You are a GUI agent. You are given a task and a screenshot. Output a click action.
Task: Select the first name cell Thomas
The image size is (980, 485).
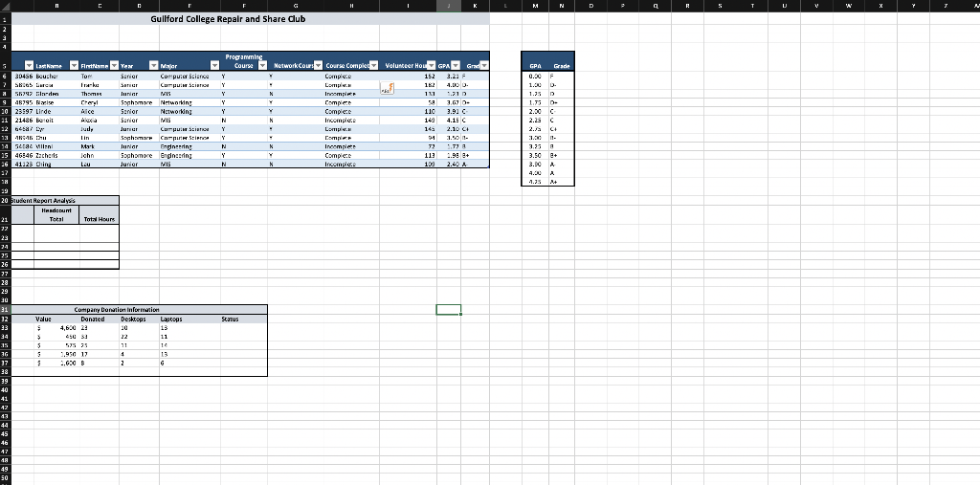tap(100, 93)
